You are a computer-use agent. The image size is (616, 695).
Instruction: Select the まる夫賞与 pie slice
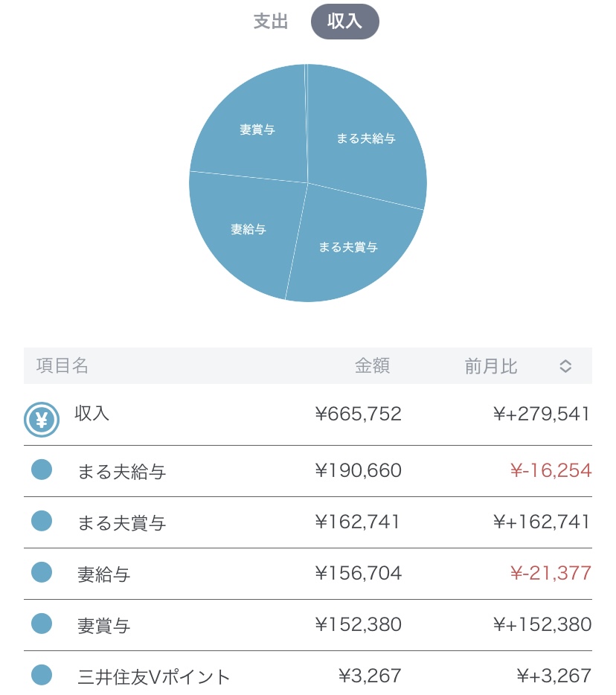coord(348,247)
